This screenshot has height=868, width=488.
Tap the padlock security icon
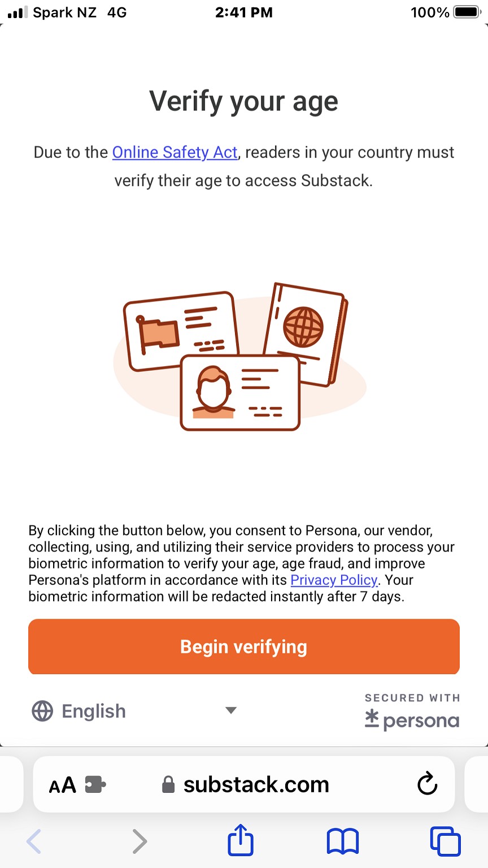coord(168,784)
